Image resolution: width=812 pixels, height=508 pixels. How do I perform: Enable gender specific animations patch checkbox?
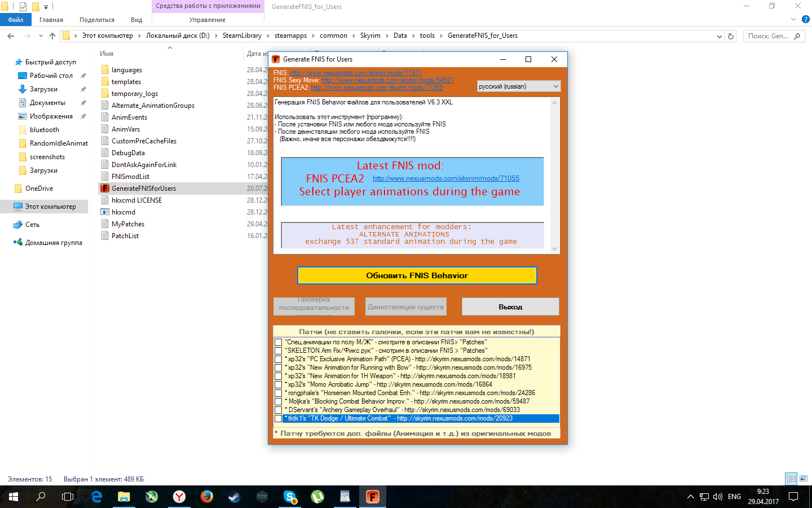(x=278, y=342)
